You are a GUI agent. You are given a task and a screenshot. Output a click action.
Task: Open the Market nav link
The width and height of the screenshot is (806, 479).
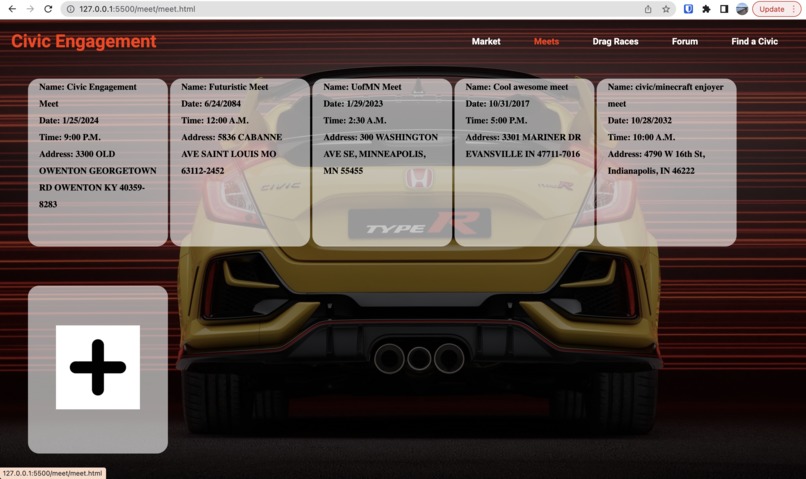486,41
